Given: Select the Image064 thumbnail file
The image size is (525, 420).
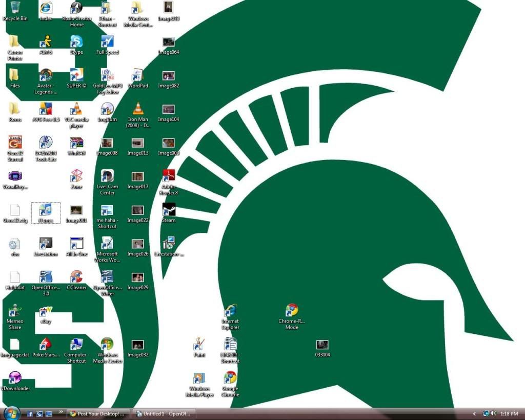Looking at the screenshot, I should 168,42.
